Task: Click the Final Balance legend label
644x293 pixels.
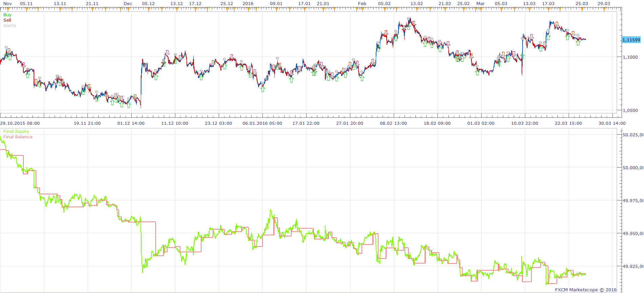Action: 18,137
